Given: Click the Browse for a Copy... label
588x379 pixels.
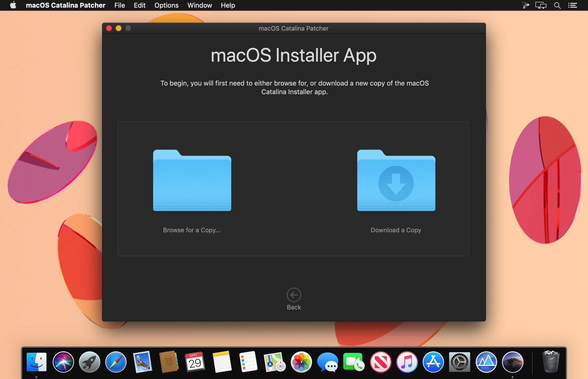Looking at the screenshot, I should tap(192, 230).
